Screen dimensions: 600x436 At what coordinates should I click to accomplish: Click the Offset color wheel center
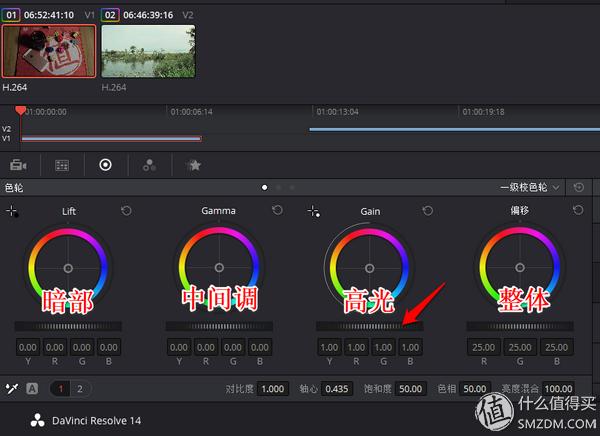(520, 267)
